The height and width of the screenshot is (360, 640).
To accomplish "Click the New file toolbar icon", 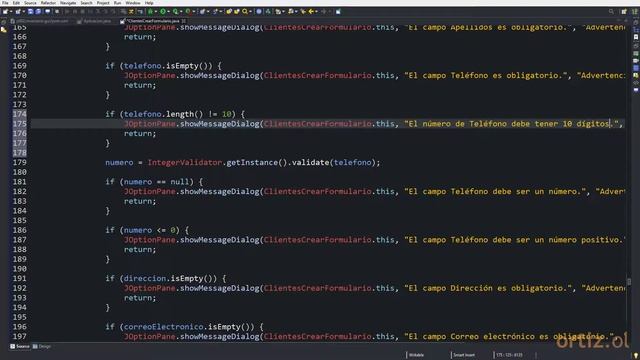I will coord(5,11).
